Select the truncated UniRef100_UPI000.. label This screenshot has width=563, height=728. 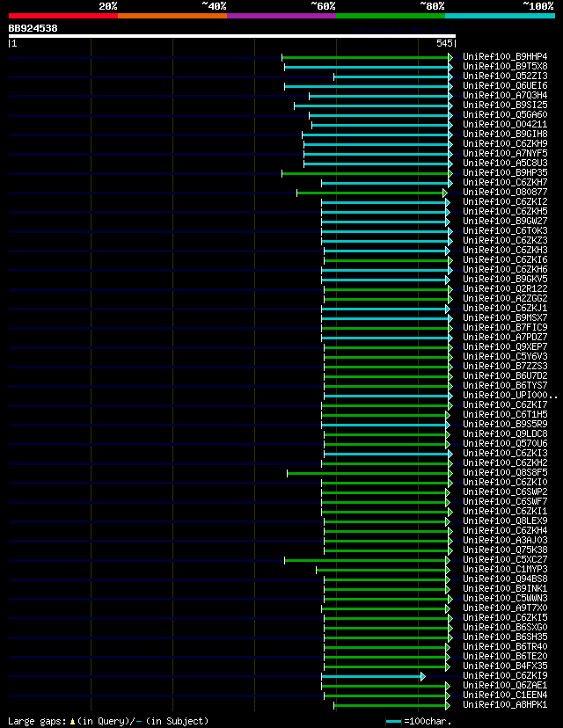(x=510, y=395)
